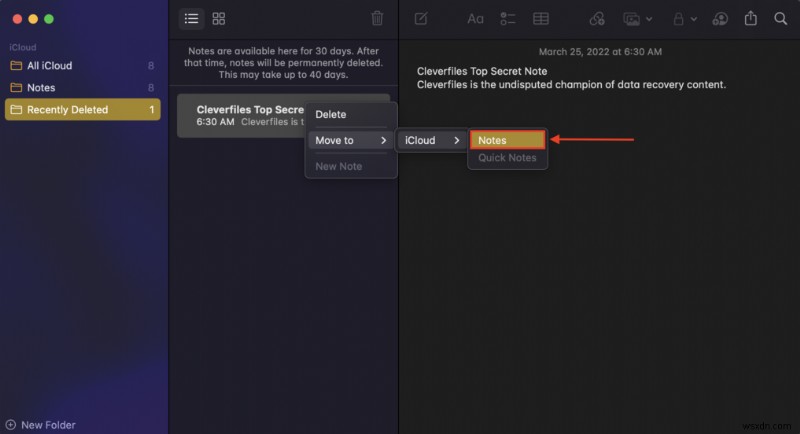Click the add link icon
The image size is (800, 434).
click(x=597, y=18)
